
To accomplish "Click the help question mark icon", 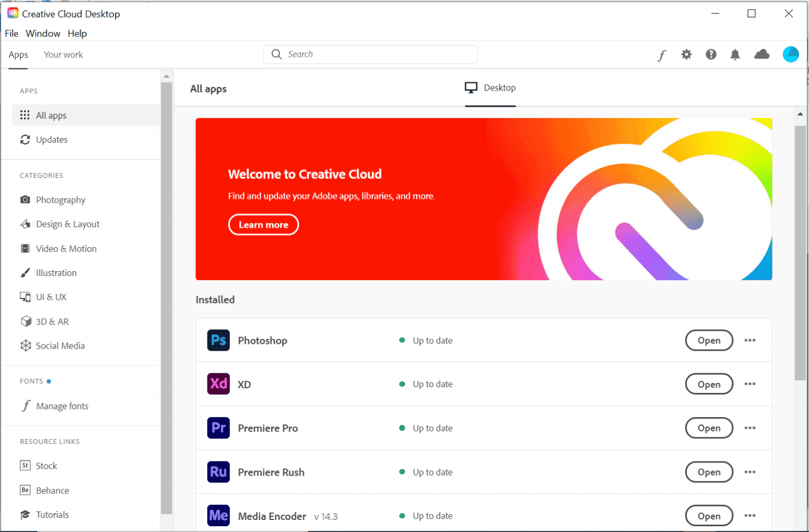I will point(711,54).
